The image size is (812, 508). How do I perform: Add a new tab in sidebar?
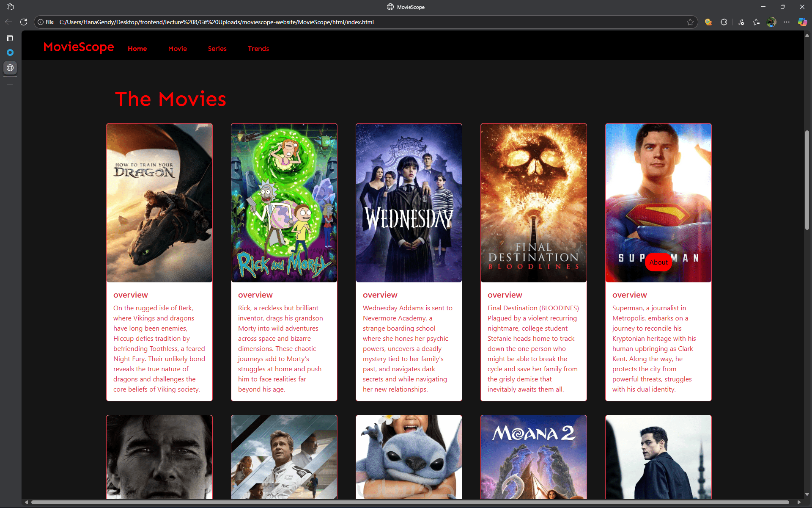click(x=10, y=85)
